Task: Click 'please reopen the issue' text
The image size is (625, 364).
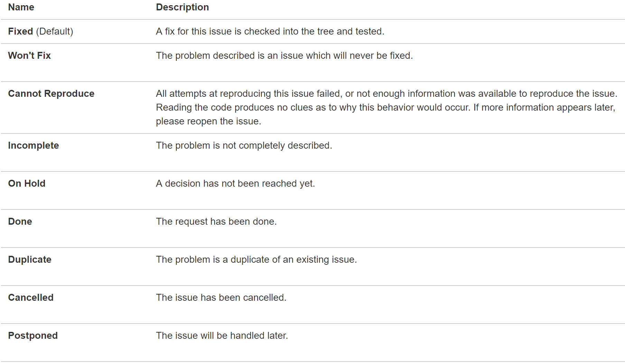Action: (x=208, y=121)
